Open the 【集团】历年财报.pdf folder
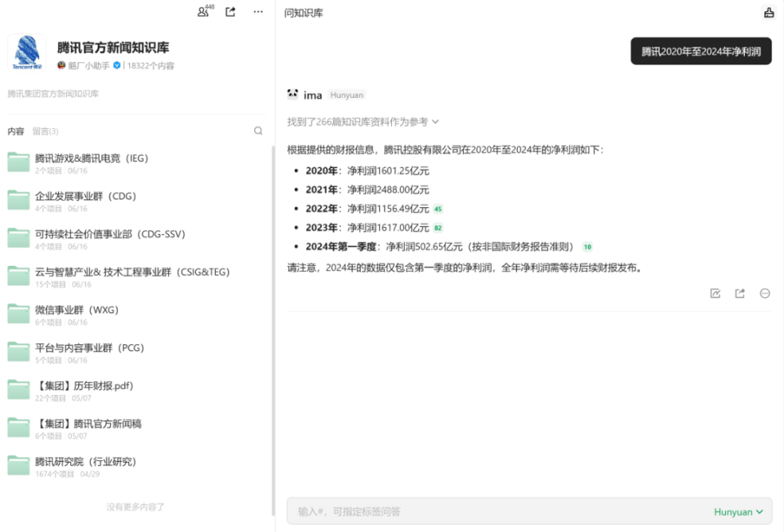 click(135, 391)
